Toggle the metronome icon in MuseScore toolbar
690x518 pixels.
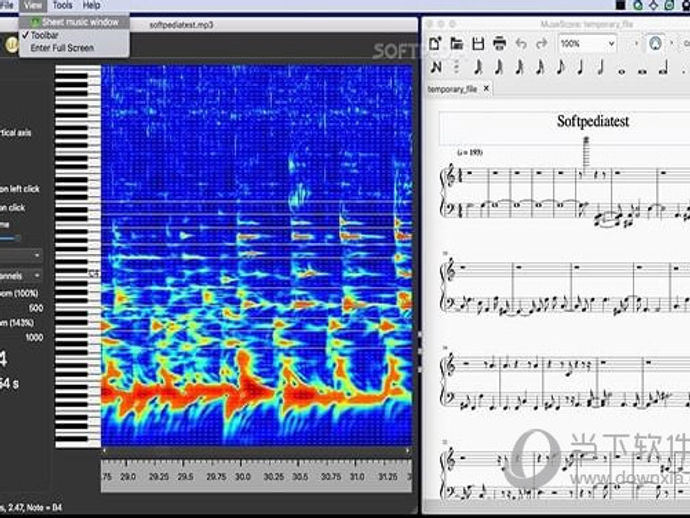pos(655,44)
